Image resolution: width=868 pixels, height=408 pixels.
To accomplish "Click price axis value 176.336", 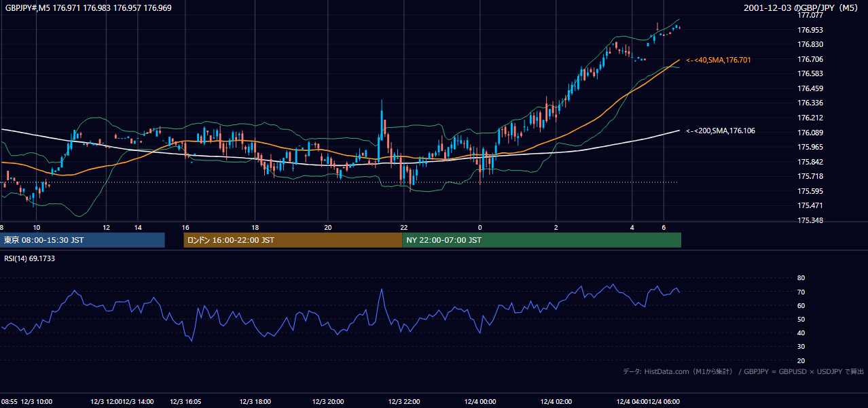I will pos(810,103).
